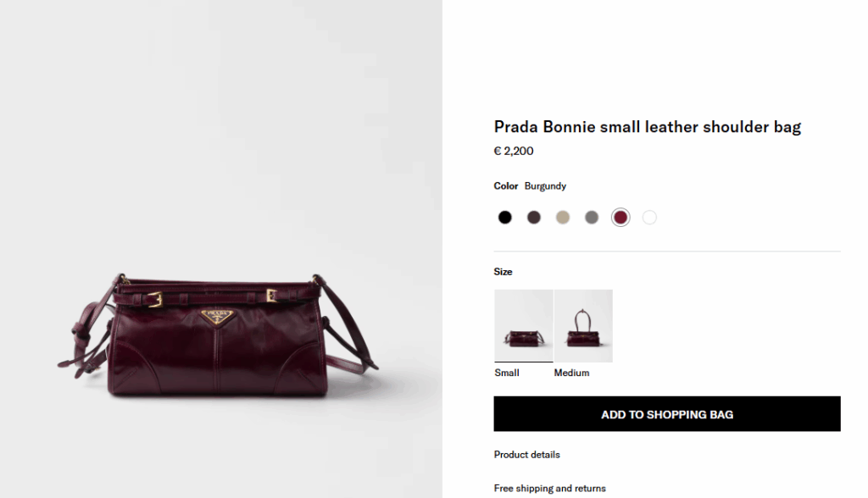
Task: Select the Small size bag thumbnail
Action: point(523,326)
